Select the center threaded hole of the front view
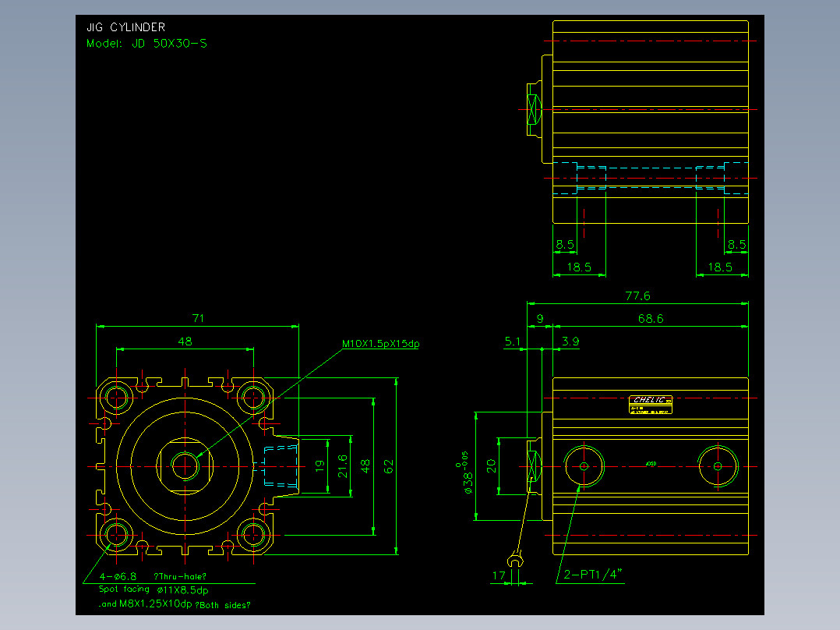 tap(185, 466)
